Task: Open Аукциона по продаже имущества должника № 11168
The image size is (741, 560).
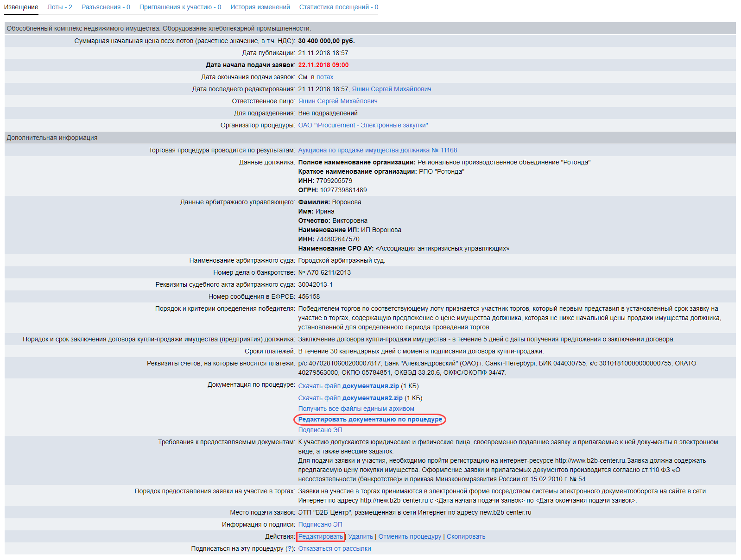Action: click(x=377, y=150)
